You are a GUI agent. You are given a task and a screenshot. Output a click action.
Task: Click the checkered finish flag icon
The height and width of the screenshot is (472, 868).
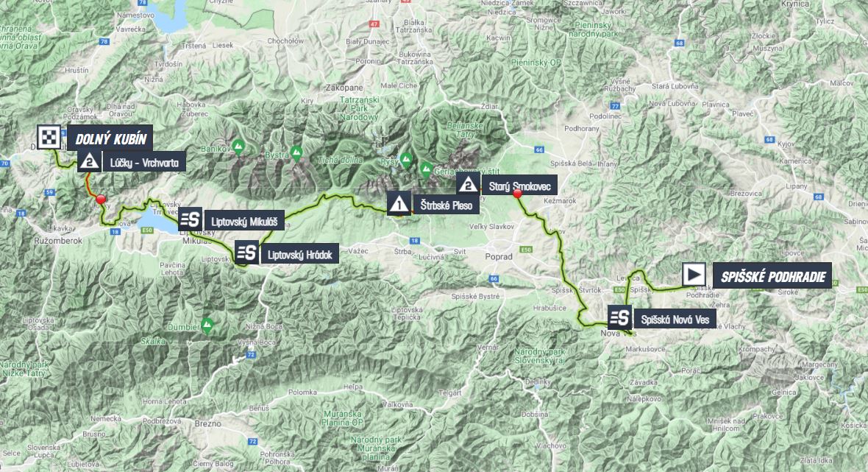49,138
